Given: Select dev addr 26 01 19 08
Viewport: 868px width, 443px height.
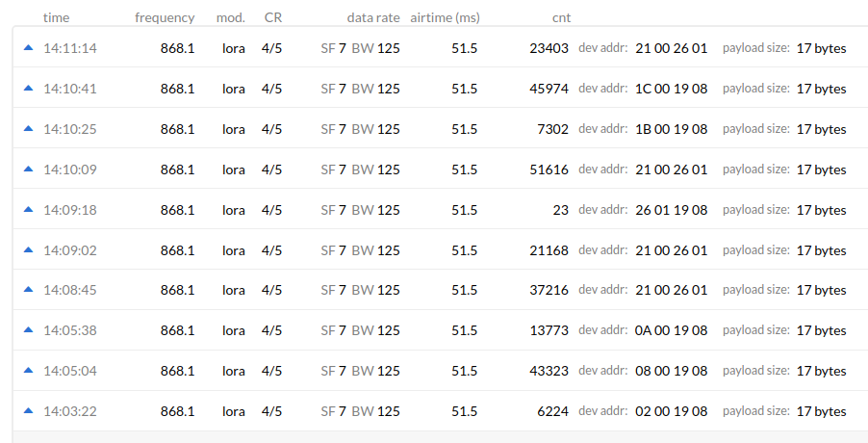Looking at the screenshot, I should click(x=671, y=210).
